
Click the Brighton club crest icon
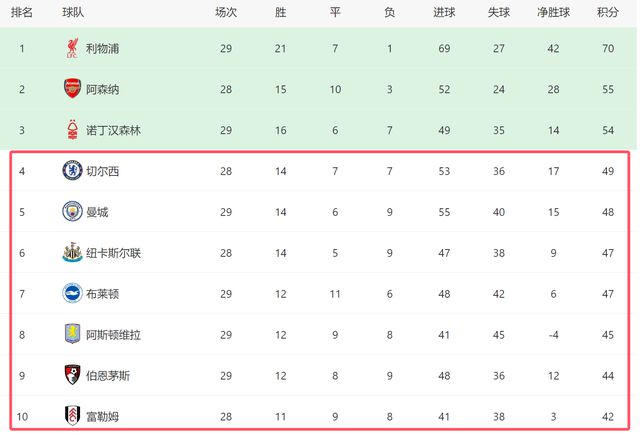pyautogui.click(x=72, y=294)
